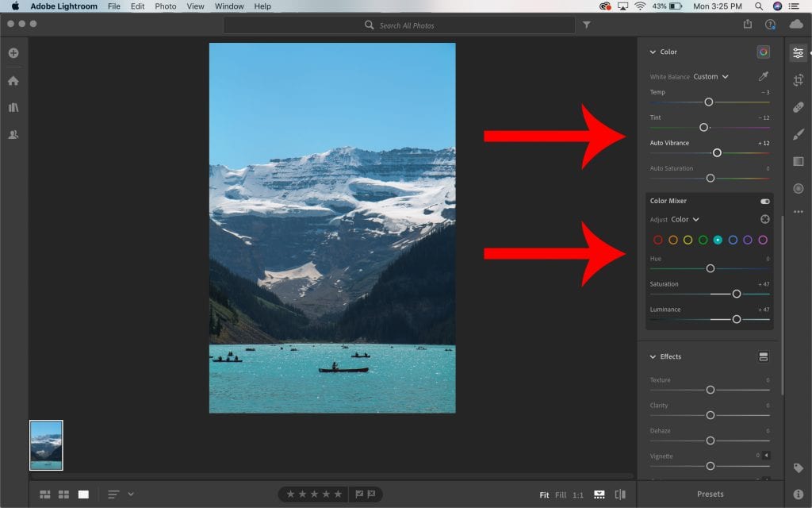Image resolution: width=812 pixels, height=508 pixels.
Task: Open White Balance Custom dropdown
Action: [711, 76]
